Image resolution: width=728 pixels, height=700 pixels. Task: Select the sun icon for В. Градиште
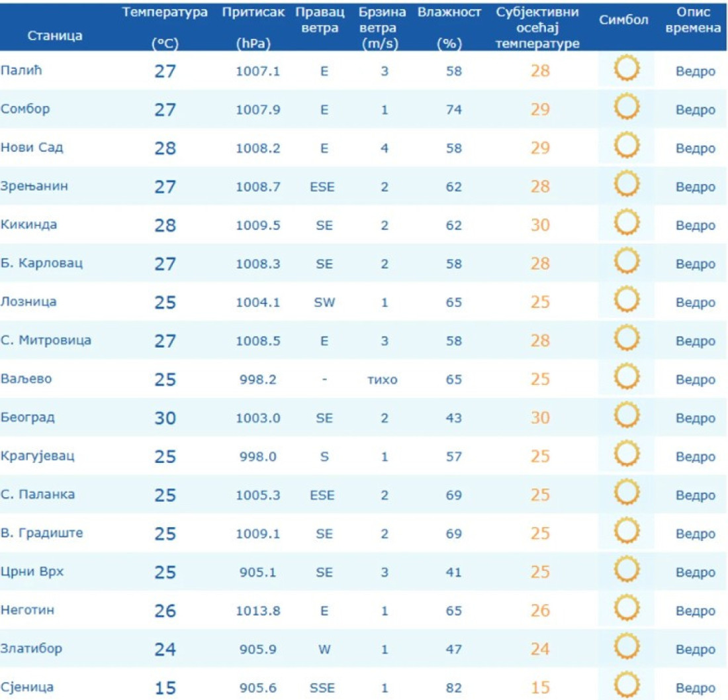[627, 531]
